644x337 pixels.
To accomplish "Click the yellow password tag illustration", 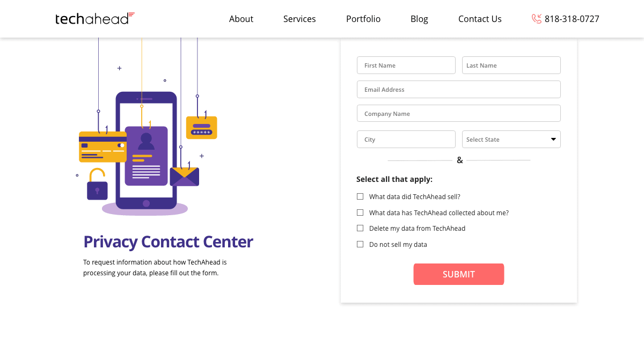I will (202, 128).
